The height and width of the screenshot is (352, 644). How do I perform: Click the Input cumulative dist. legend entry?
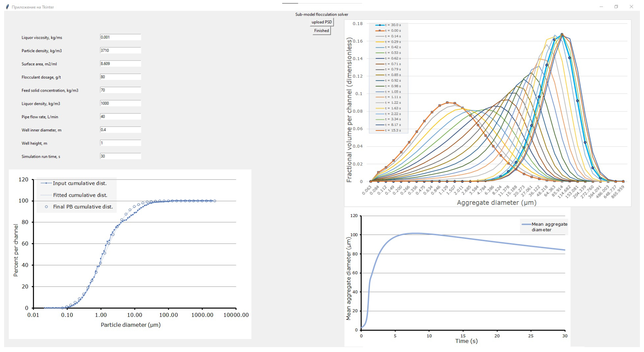pyautogui.click(x=79, y=183)
